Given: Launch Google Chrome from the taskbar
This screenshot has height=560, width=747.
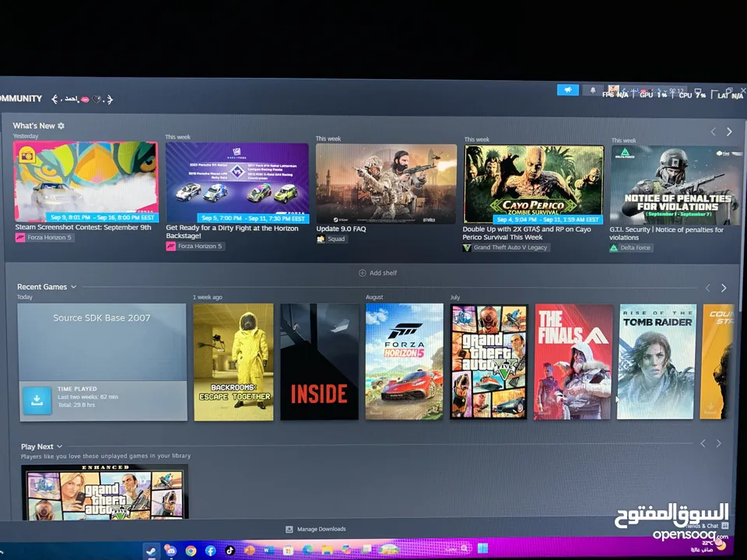Looking at the screenshot, I should pyautogui.click(x=191, y=551).
